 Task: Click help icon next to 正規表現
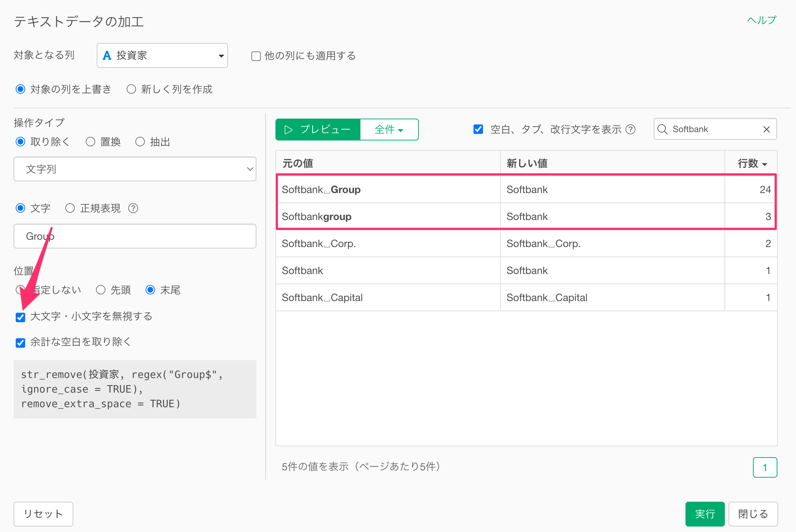pos(133,208)
